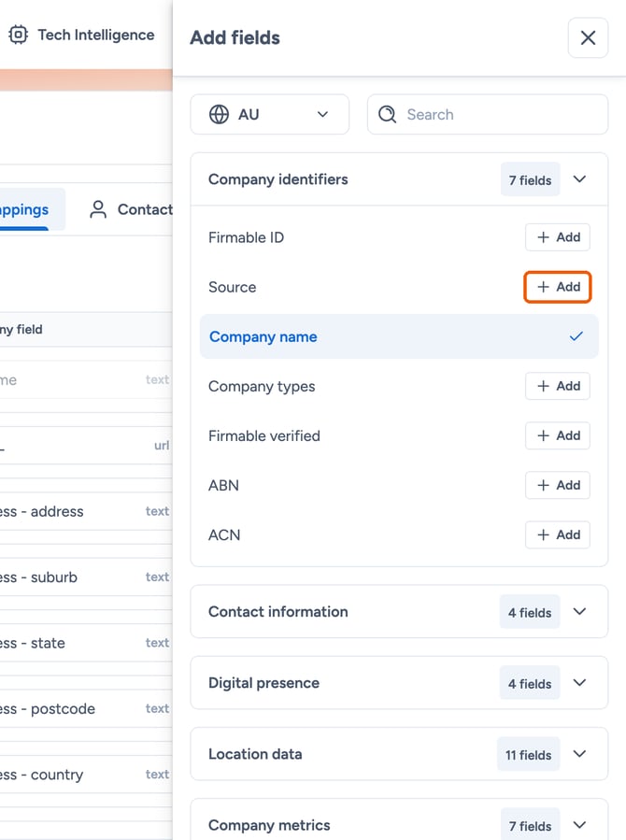Image resolution: width=626 pixels, height=840 pixels.
Task: Click the 4 fields badge on Digital presence
Action: pyautogui.click(x=530, y=683)
